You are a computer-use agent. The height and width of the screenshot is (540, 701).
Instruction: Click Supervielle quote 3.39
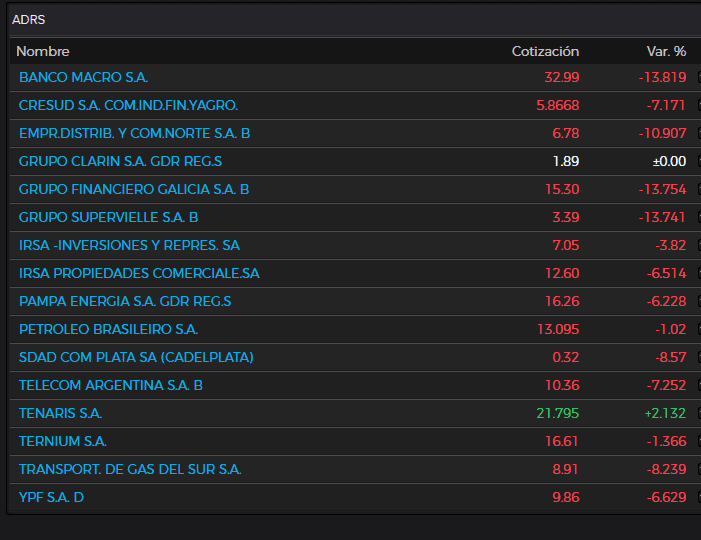pos(566,217)
